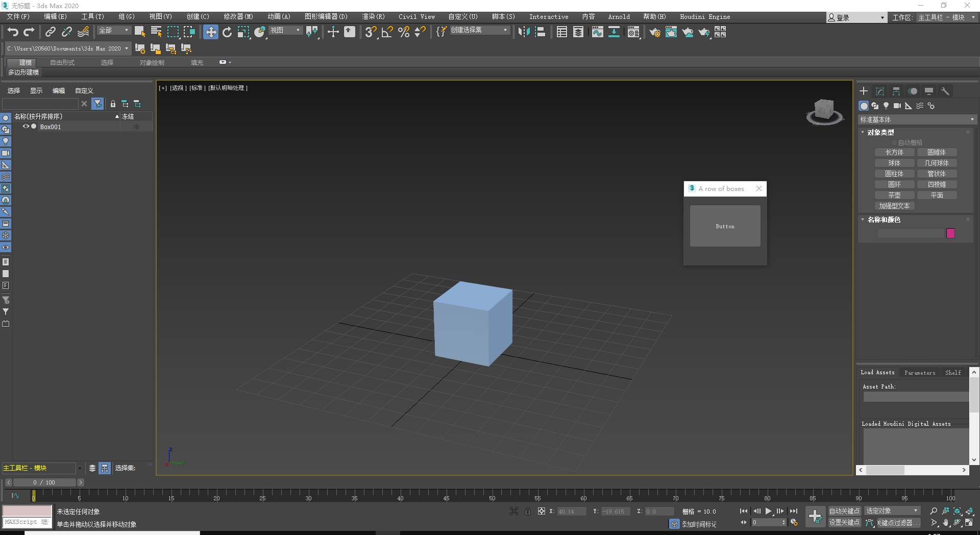
Task: Switch to the Shelf tab in Houdini panel
Action: [953, 373]
